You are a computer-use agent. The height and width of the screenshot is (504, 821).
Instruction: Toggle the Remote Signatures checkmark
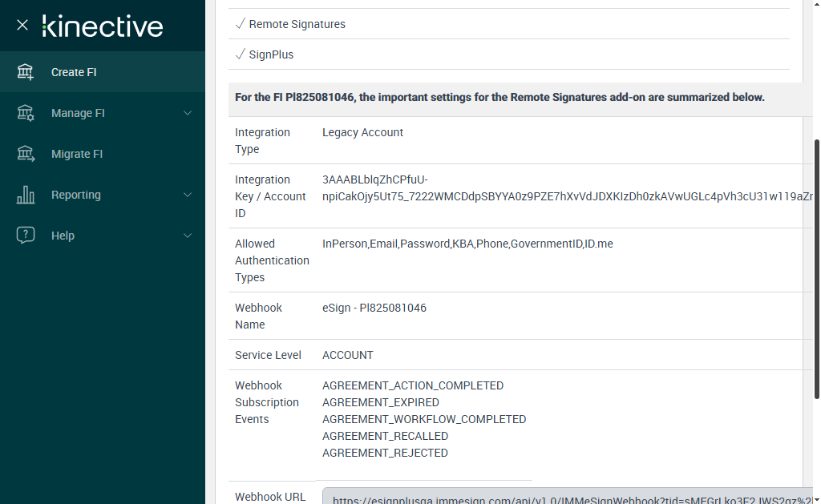[x=240, y=24]
